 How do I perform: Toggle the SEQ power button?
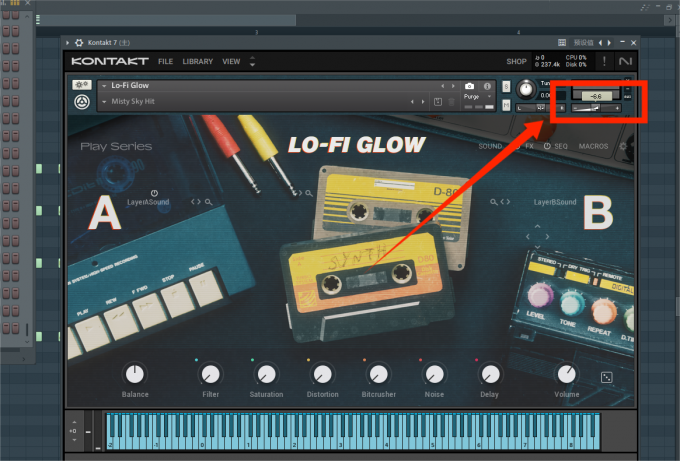547,147
